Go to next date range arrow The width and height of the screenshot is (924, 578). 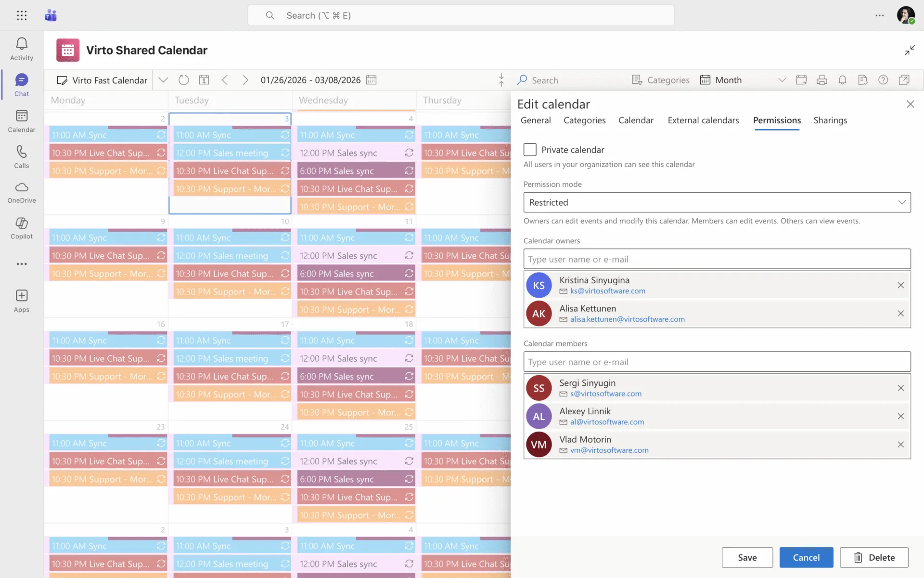(x=245, y=80)
